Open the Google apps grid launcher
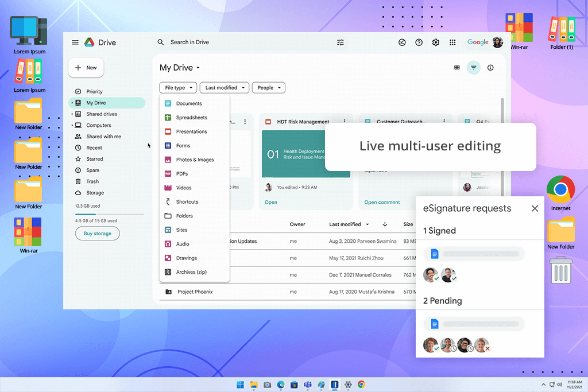 click(x=452, y=42)
